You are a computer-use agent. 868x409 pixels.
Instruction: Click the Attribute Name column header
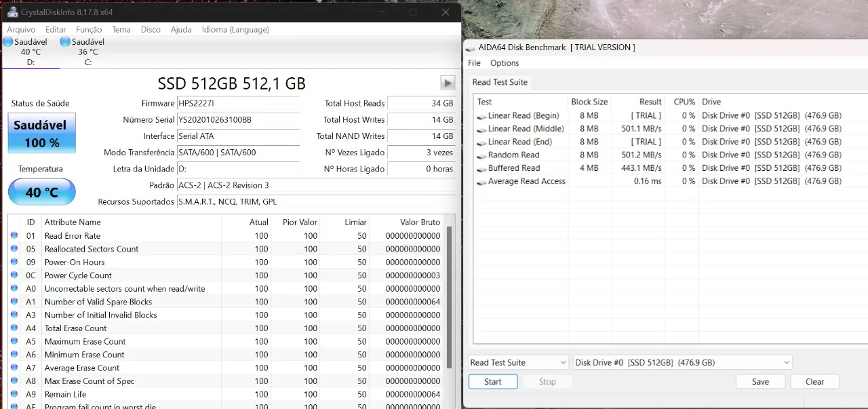(73, 222)
